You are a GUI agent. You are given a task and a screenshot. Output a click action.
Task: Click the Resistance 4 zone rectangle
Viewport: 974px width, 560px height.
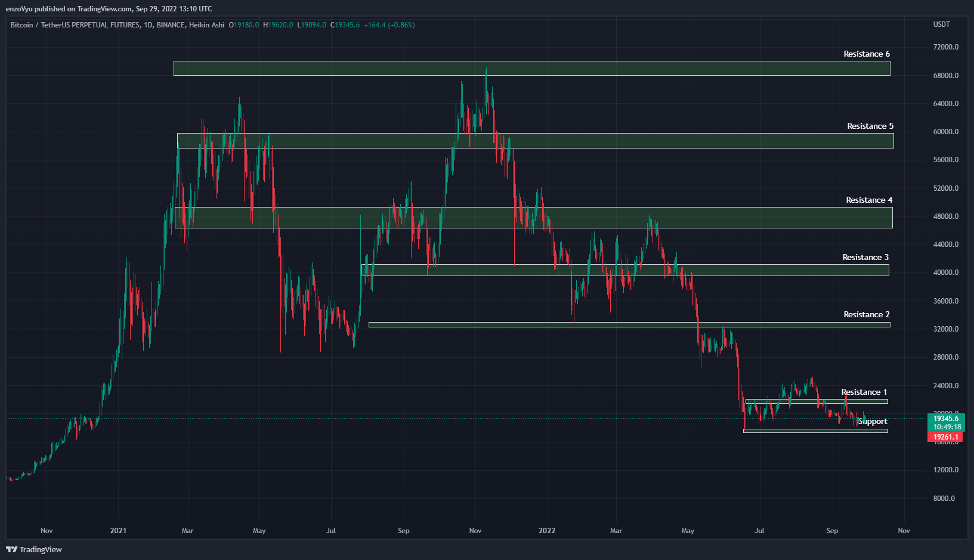click(534, 218)
